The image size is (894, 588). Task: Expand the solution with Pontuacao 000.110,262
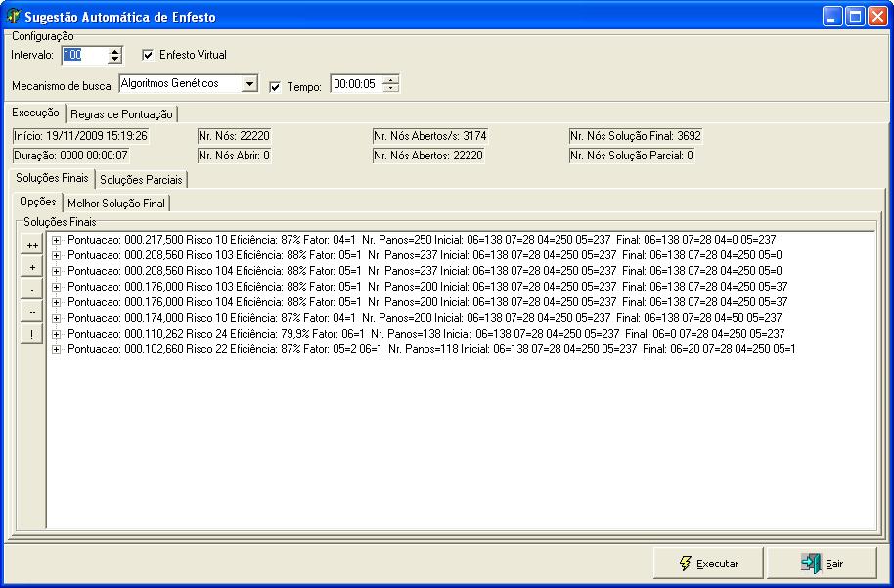click(57, 334)
